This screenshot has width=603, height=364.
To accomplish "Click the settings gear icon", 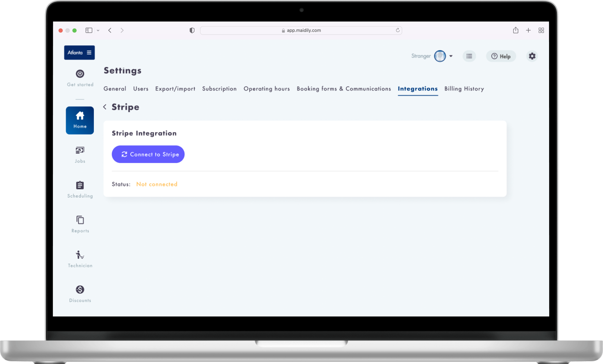I will point(532,56).
